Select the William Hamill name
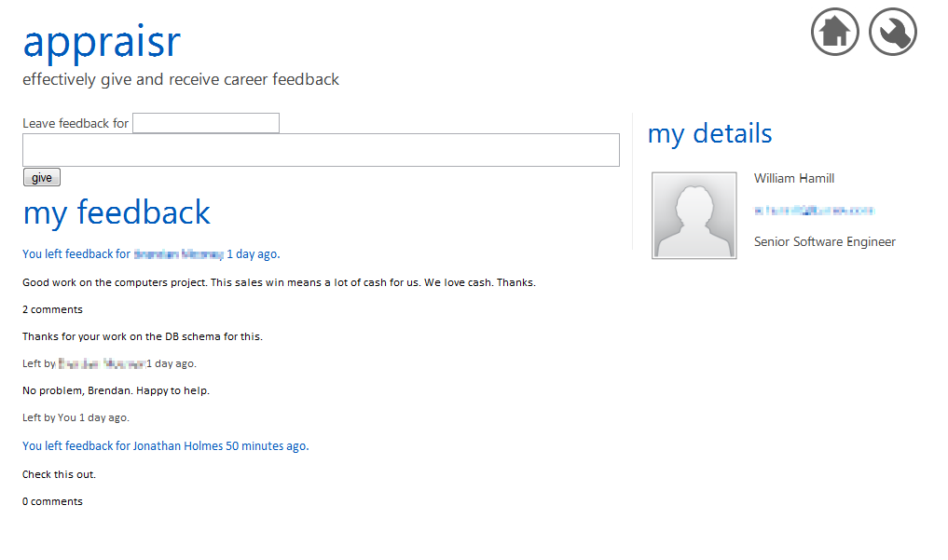The height and width of the screenshot is (560, 948). (794, 178)
